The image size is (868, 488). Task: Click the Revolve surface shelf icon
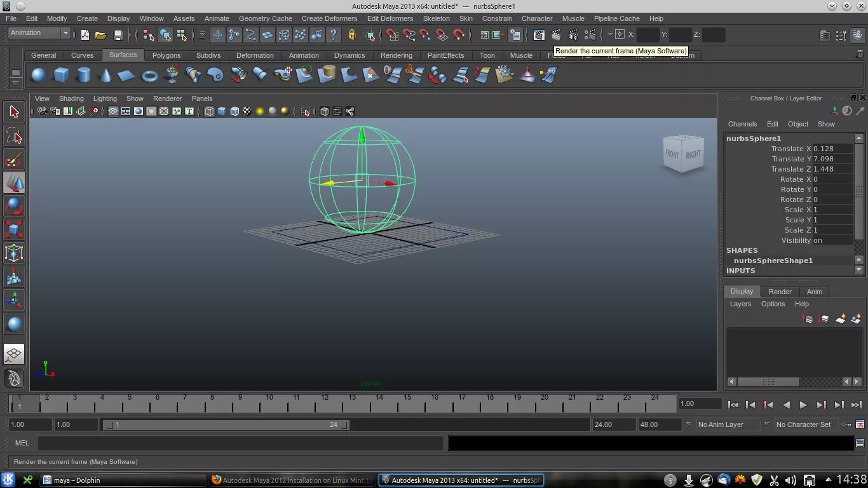pos(172,76)
